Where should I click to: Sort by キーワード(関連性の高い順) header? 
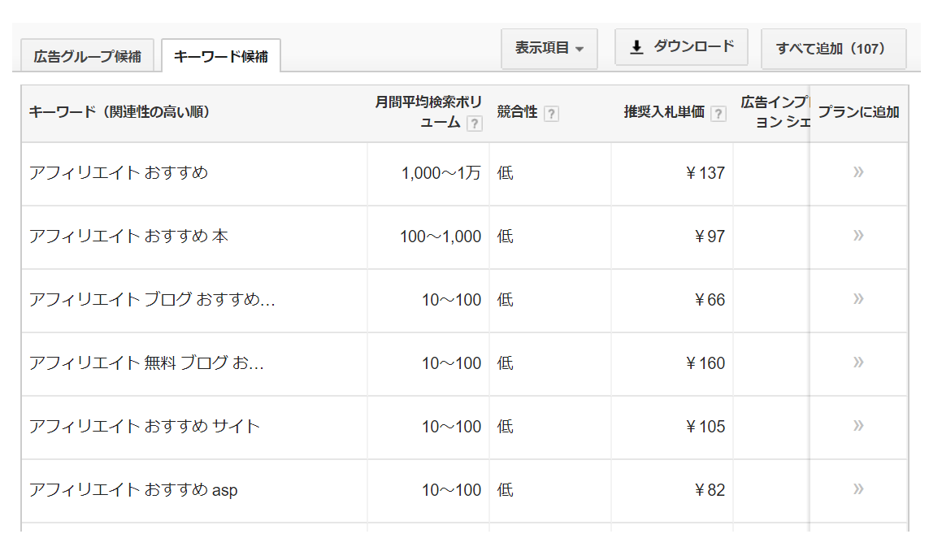119,112
